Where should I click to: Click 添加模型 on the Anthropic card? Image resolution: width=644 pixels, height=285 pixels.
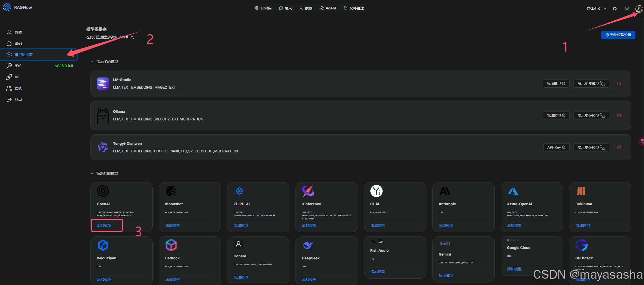(446, 225)
